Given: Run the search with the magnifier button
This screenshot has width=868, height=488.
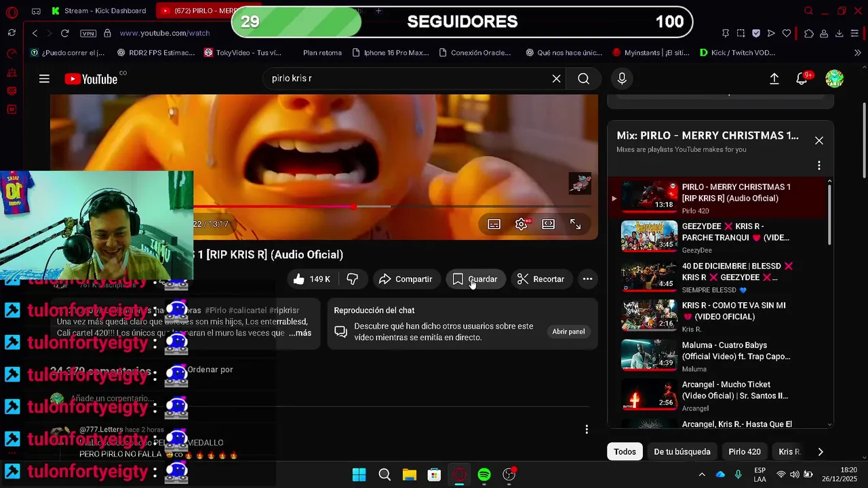Looking at the screenshot, I should [584, 79].
